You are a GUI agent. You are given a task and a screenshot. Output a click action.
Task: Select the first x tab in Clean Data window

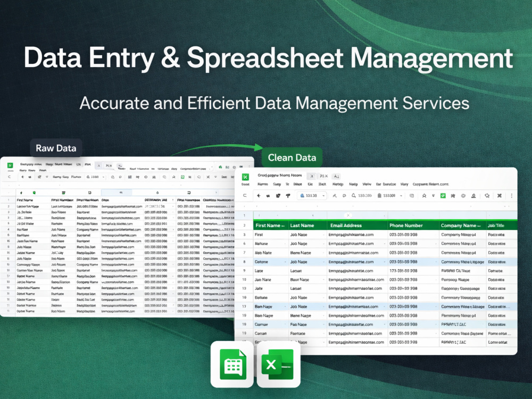tap(312, 176)
